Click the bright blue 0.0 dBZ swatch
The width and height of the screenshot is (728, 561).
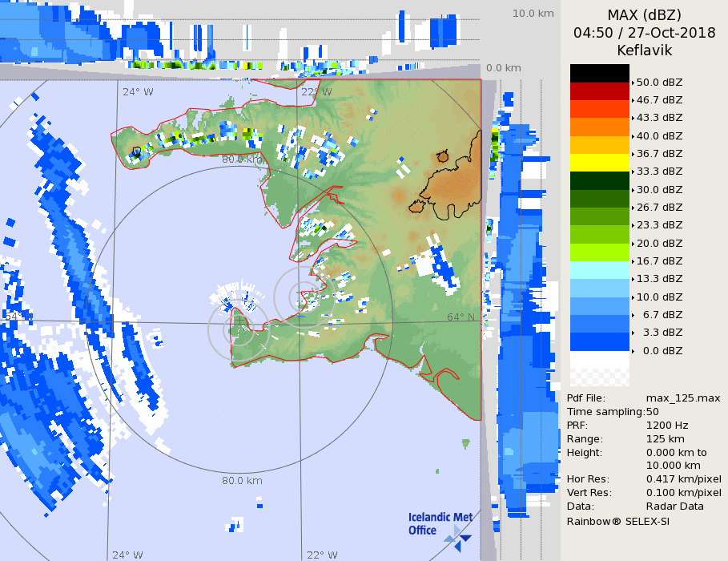coord(599,342)
